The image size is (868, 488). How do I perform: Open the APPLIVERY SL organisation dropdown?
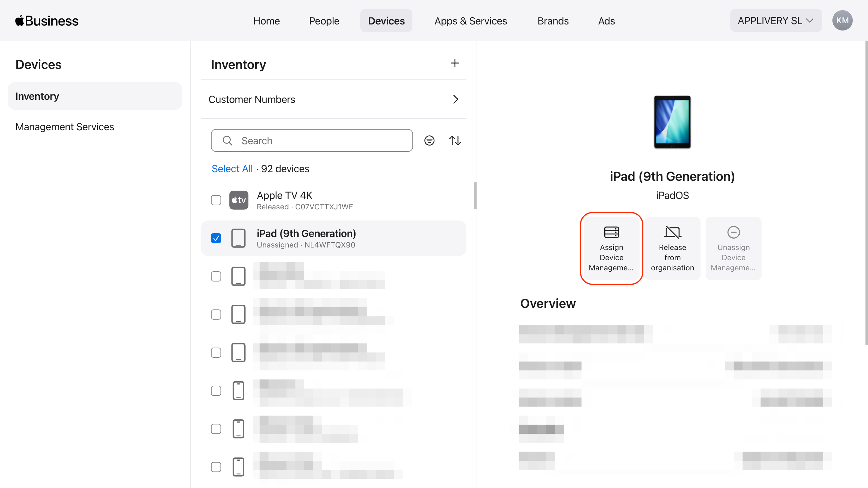coord(776,21)
